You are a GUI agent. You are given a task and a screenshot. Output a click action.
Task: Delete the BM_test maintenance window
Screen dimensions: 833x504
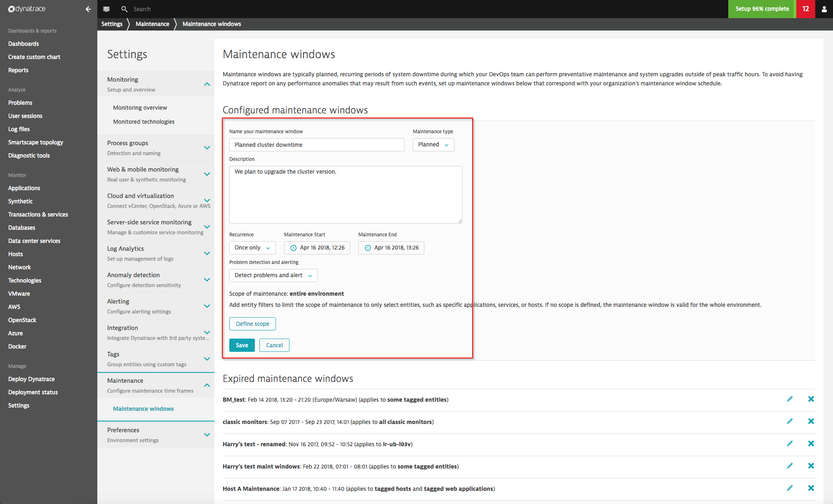point(811,399)
